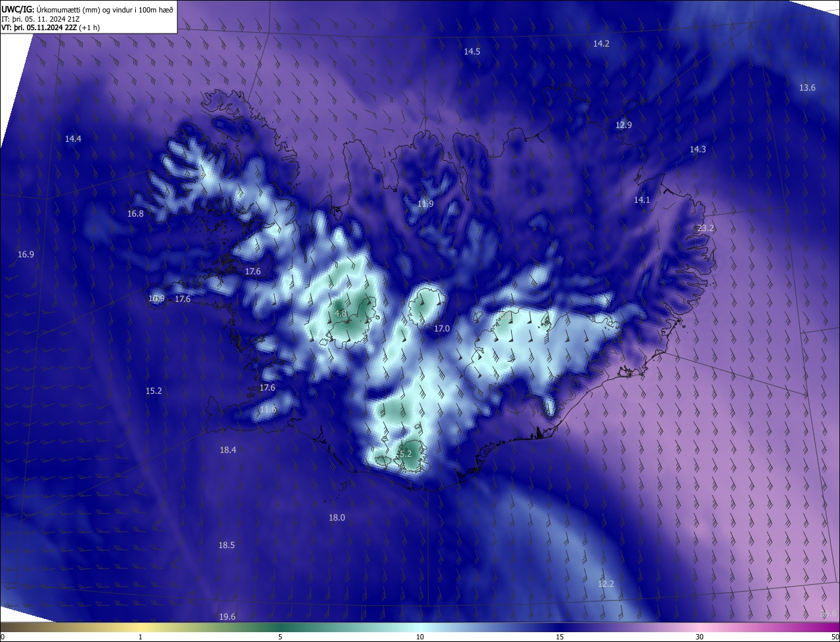Select the 15.2 map value
Image resolution: width=840 pixels, height=642 pixels.
[x=154, y=391]
